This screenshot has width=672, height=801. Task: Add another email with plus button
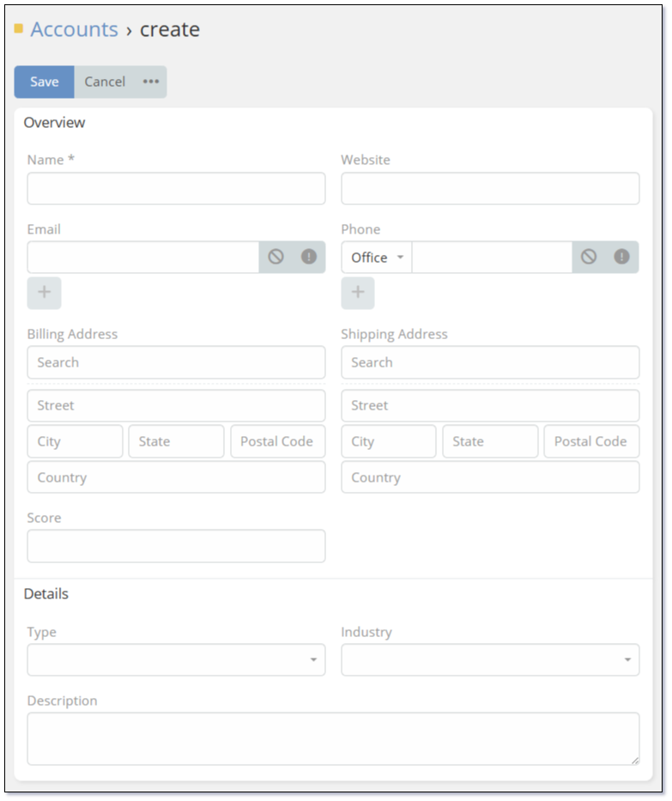(x=45, y=293)
